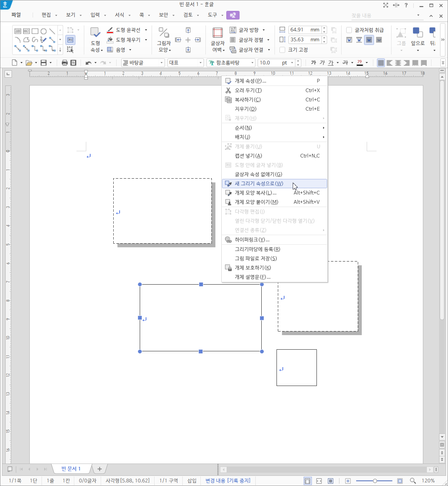Viewport: 448px width, 486px height.
Task: Open the 파일 menu
Action: click(16, 15)
